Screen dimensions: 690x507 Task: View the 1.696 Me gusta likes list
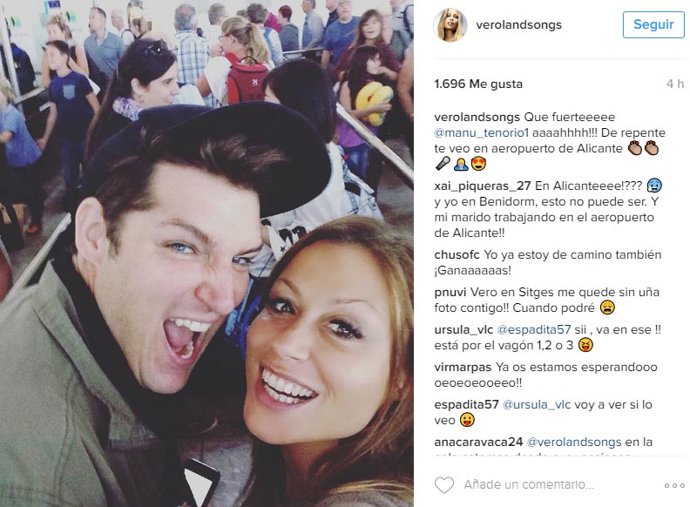point(478,84)
